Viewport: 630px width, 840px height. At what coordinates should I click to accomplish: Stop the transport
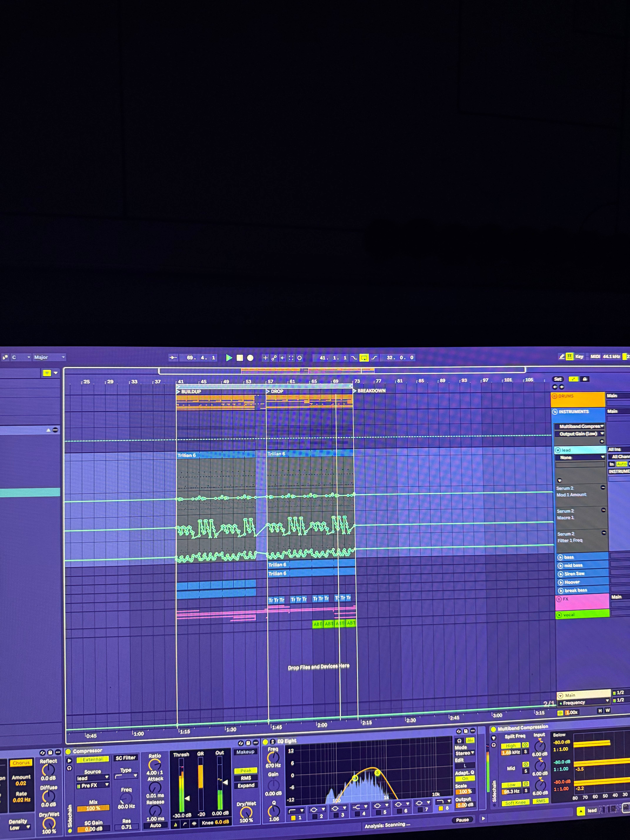pos(240,358)
